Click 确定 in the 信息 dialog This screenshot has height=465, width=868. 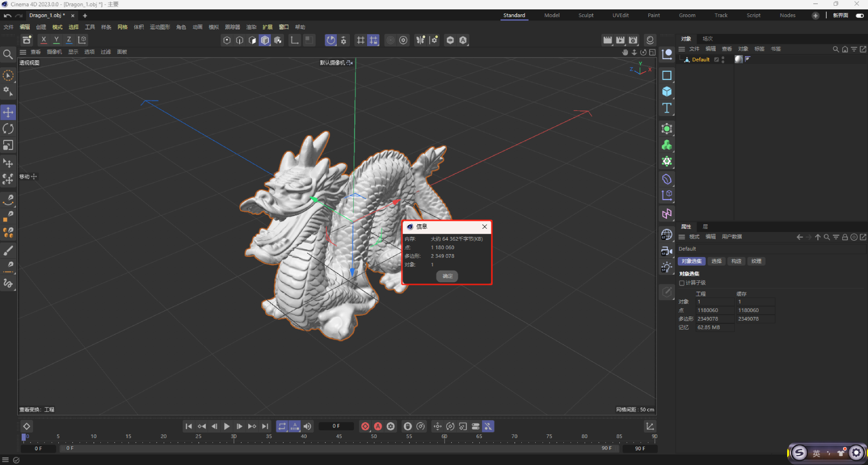coord(447,276)
